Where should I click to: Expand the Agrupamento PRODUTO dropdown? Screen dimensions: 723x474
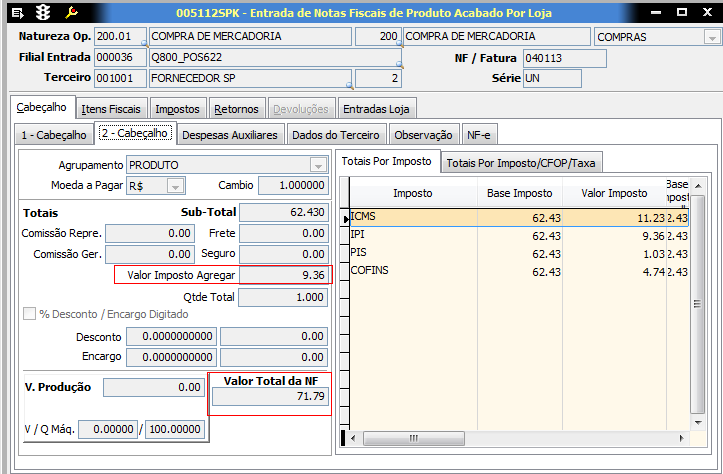tap(318, 165)
